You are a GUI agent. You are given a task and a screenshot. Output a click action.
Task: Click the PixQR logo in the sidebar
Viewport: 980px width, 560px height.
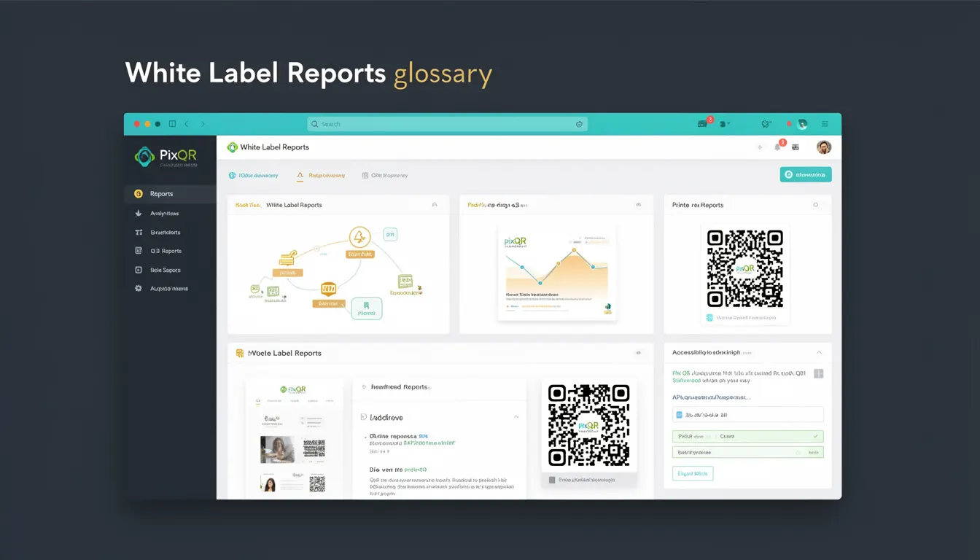click(166, 156)
